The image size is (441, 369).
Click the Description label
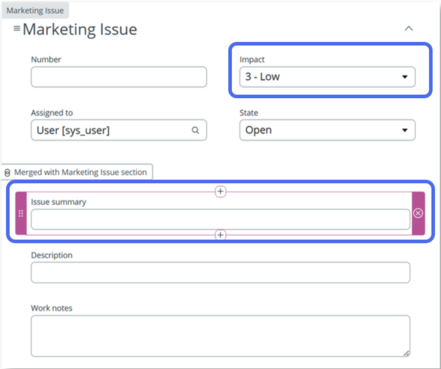(x=52, y=255)
